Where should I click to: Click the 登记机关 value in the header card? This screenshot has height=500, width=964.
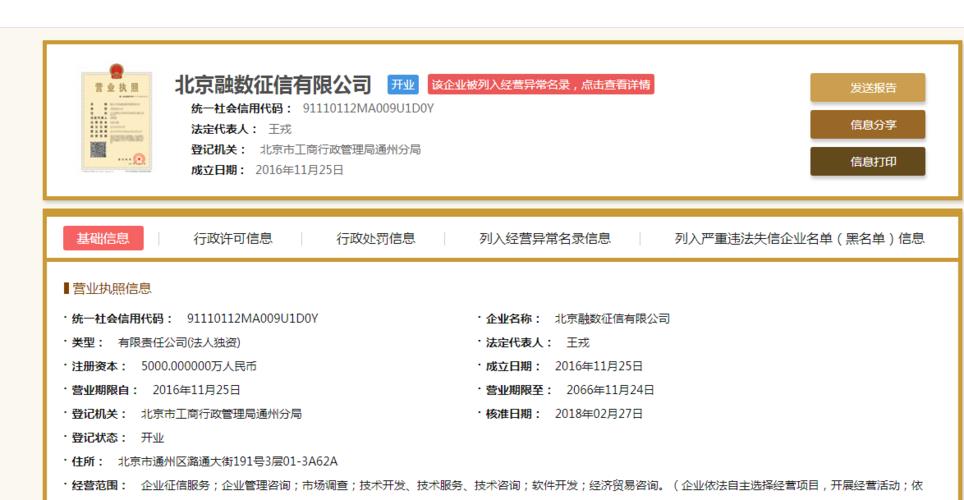pyautogui.click(x=340, y=150)
